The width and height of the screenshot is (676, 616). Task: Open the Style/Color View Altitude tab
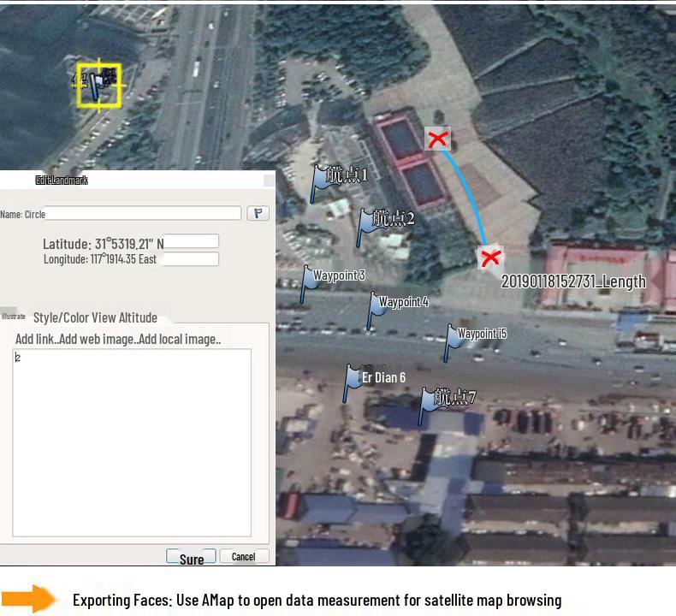[95, 317]
